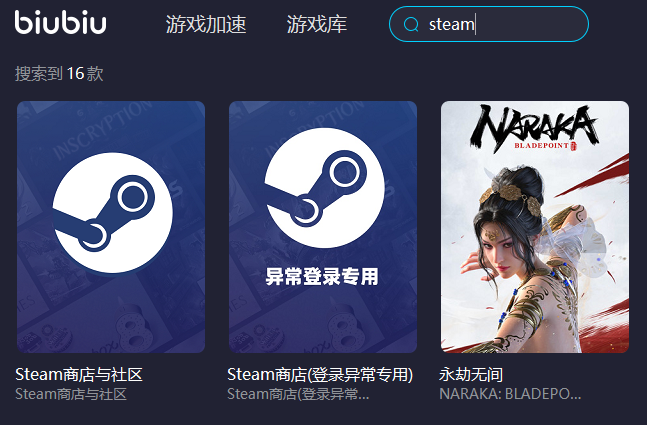Click Steam logo on Steam商店与社区 card
This screenshot has width=647, height=425.
113,213
